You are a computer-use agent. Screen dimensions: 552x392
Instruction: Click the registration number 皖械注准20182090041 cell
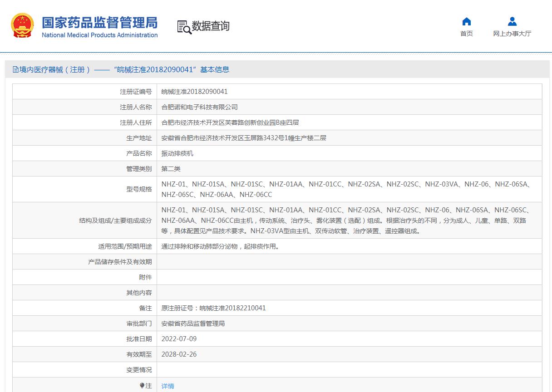194,92
